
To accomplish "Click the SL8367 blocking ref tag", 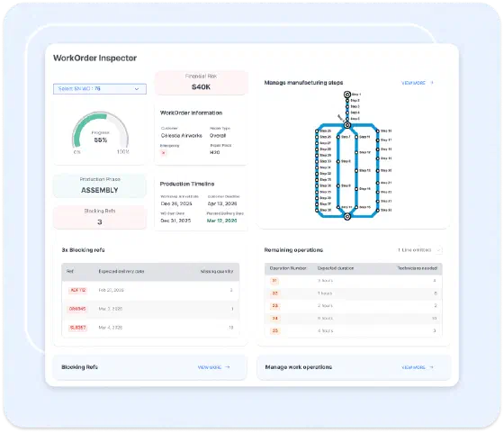I will click(x=77, y=328).
